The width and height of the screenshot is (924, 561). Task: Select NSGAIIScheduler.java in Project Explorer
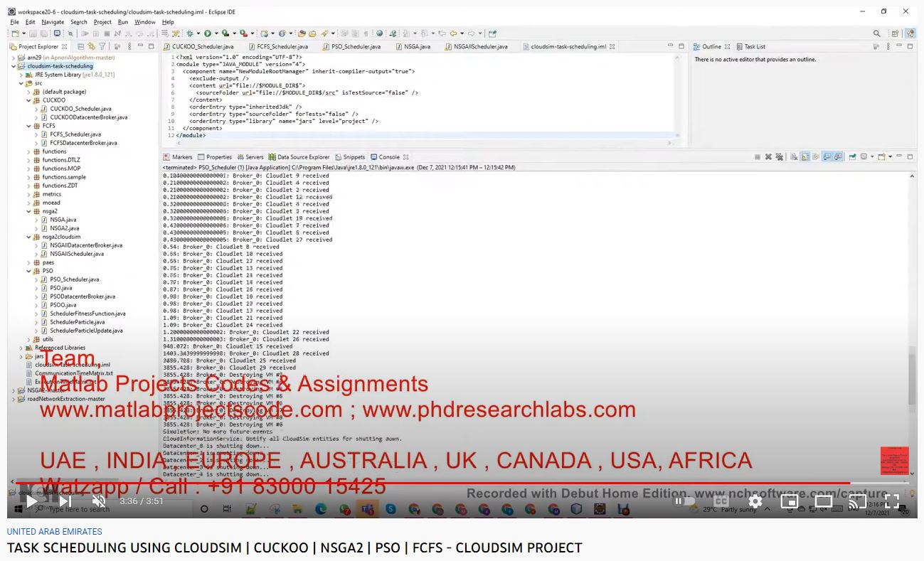click(x=76, y=254)
